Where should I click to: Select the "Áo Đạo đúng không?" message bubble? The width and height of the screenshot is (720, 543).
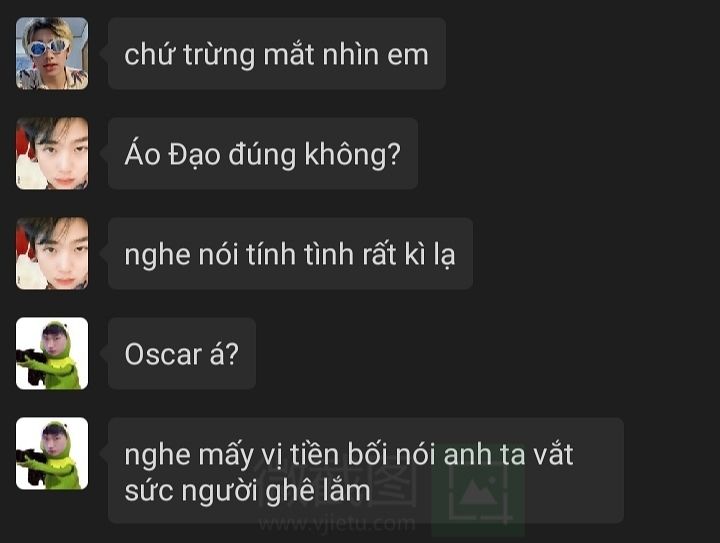click(263, 153)
